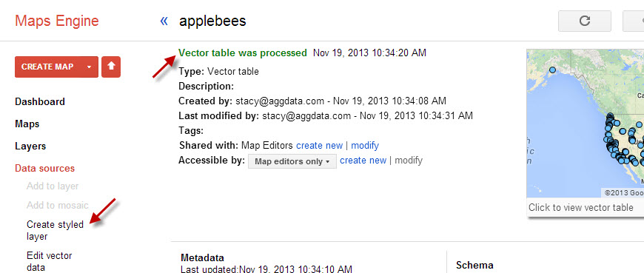
Task: Click the CREATE MAP button
Action: (47, 67)
